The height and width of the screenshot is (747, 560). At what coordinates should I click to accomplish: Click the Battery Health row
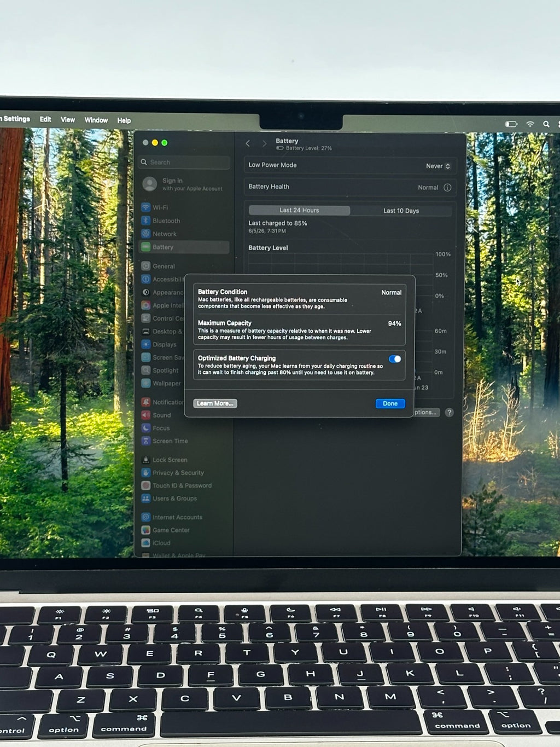[x=350, y=187]
